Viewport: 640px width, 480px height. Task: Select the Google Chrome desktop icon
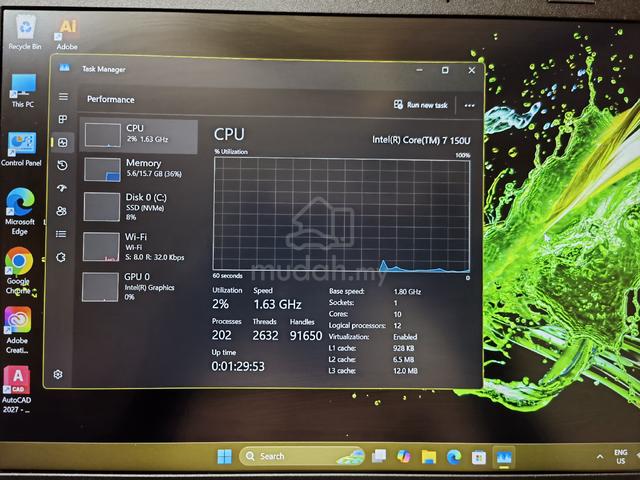18,271
